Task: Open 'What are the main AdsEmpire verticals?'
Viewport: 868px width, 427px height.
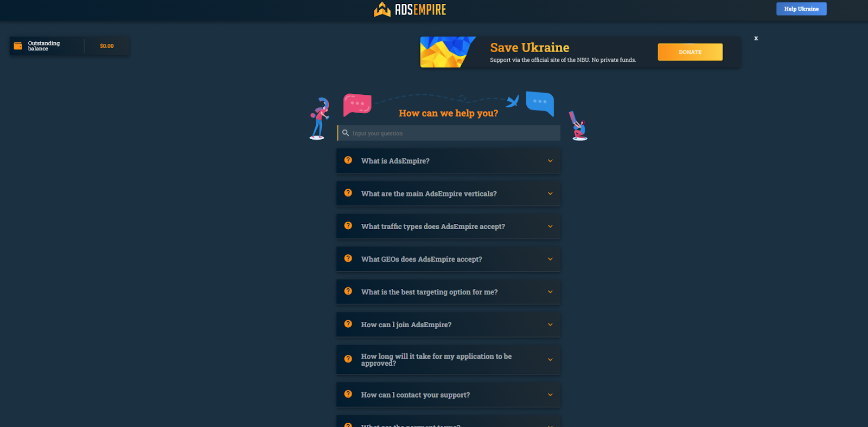Action: click(x=449, y=193)
